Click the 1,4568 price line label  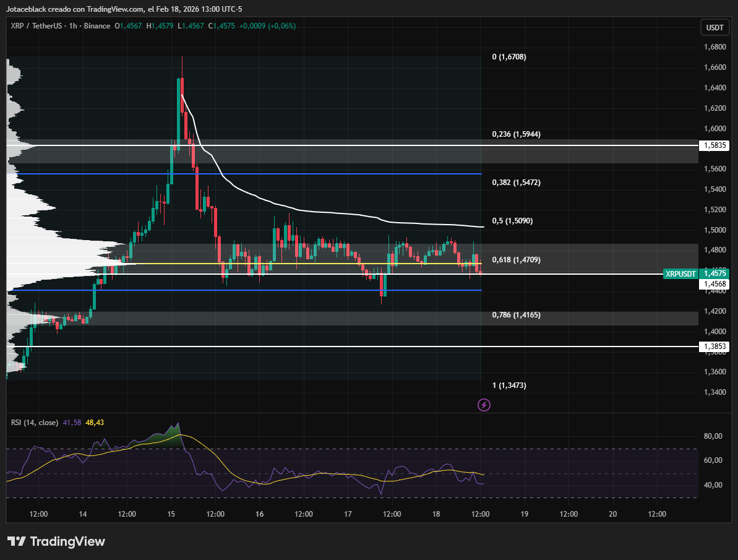tap(714, 284)
